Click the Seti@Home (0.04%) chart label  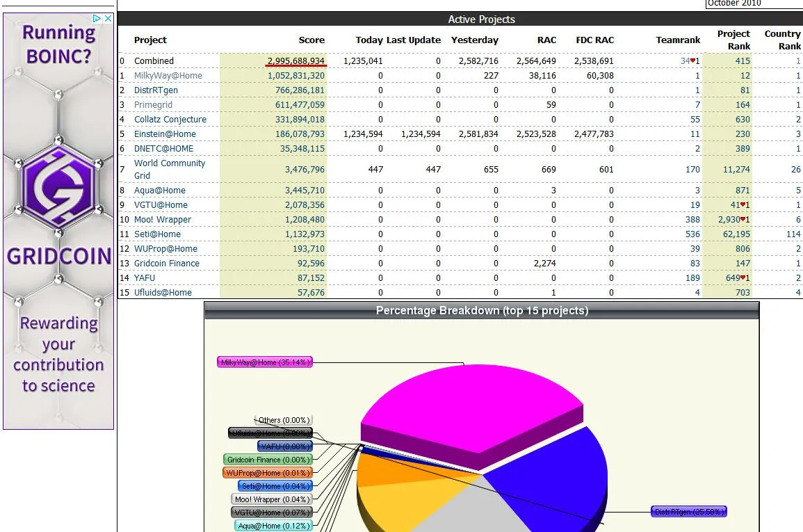(x=275, y=486)
